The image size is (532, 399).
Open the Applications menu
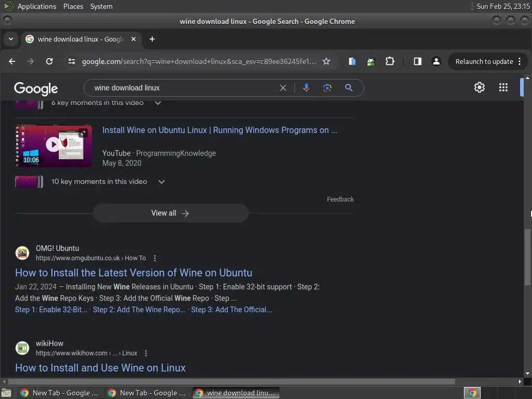point(37,6)
